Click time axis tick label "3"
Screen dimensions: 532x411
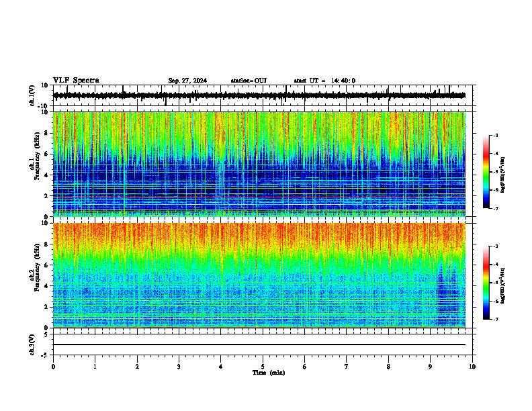[x=179, y=367]
